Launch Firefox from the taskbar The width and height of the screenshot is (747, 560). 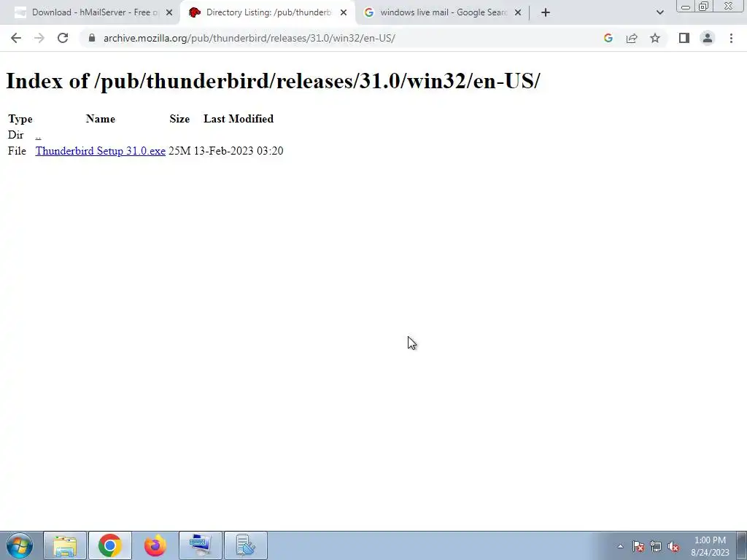pyautogui.click(x=155, y=545)
